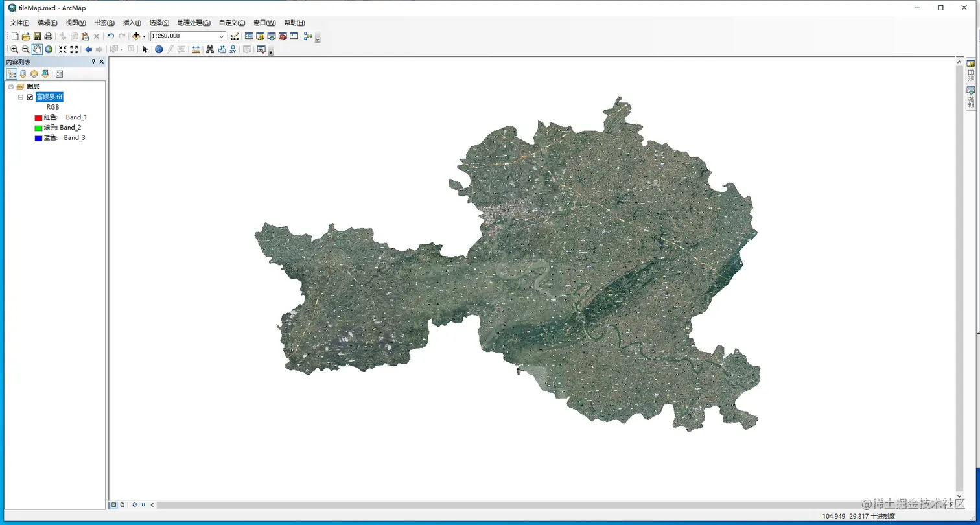This screenshot has width=980, height=525.
Task: Open the 自定义(C) menu
Action: point(232,23)
